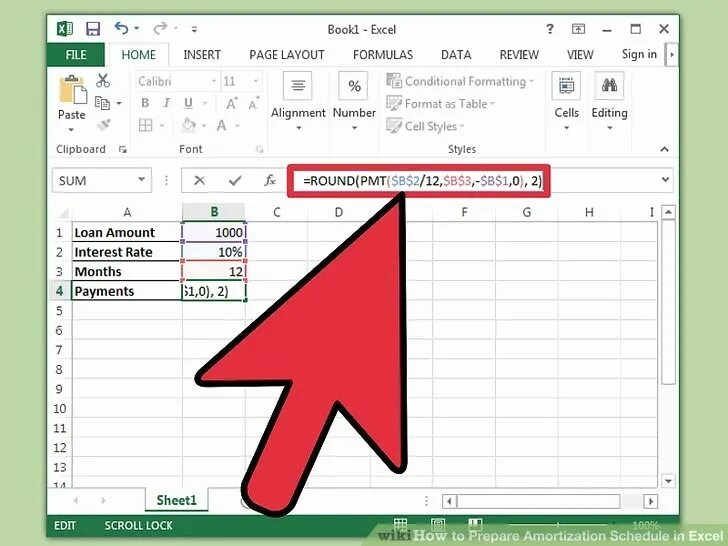Open the FILE tab
The image size is (728, 546).
tap(76, 55)
